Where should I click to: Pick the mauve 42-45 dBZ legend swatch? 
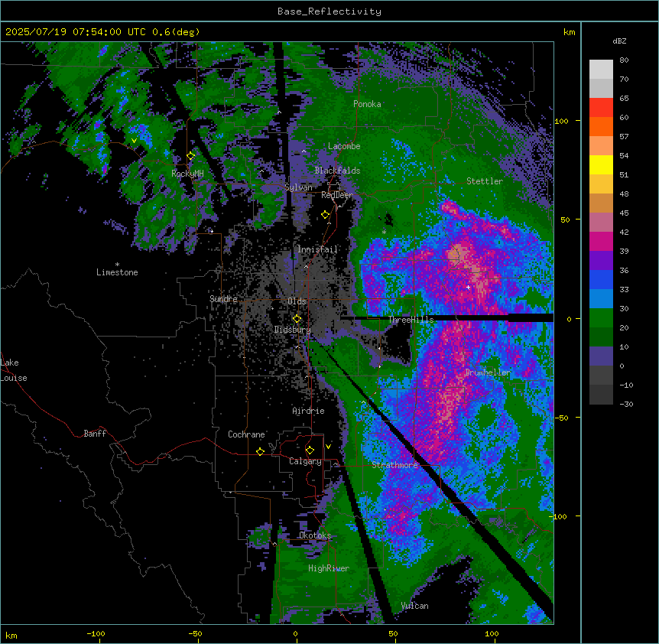click(x=601, y=223)
